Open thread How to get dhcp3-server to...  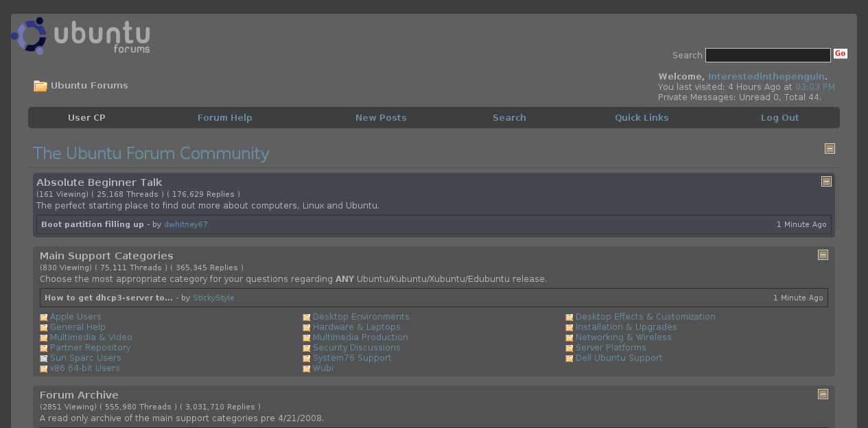[x=108, y=298]
